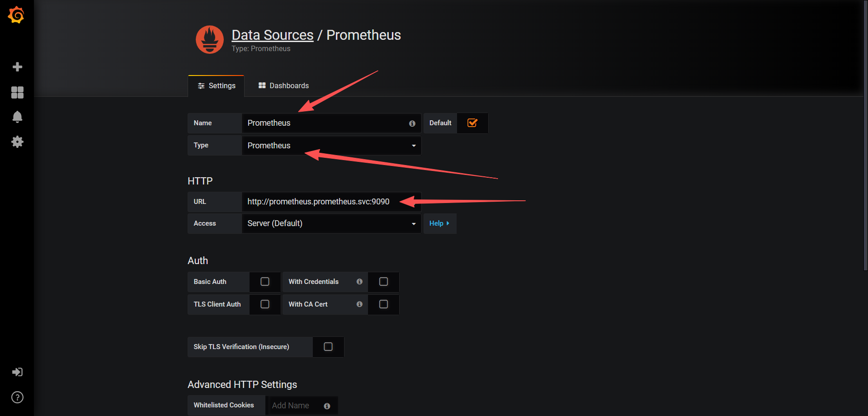Click the URL input field
The height and width of the screenshot is (416, 868).
(331, 202)
